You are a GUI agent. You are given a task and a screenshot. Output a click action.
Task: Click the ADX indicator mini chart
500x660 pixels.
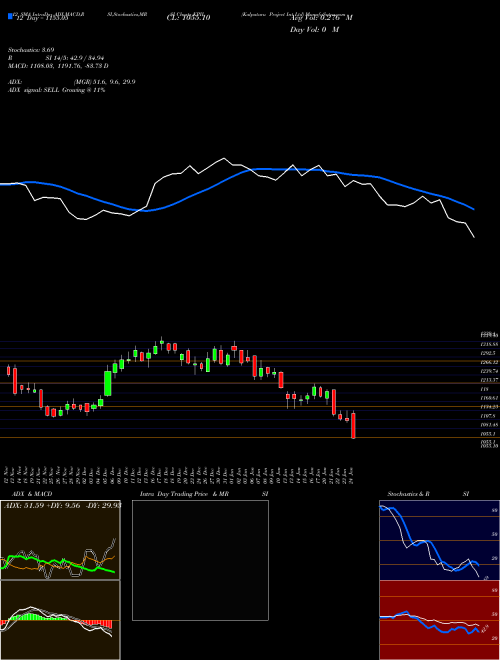[60, 540]
